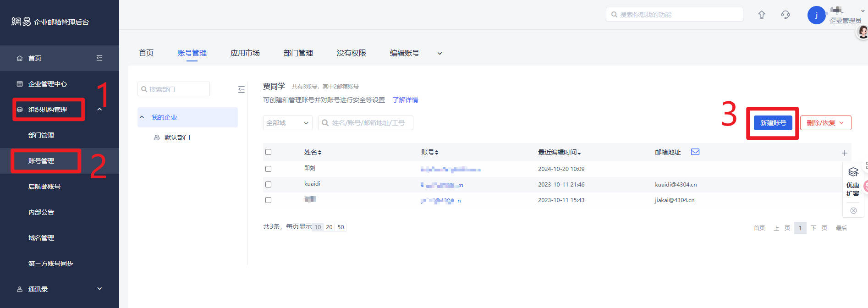Click the blue user avatar 'j'

[x=816, y=15]
